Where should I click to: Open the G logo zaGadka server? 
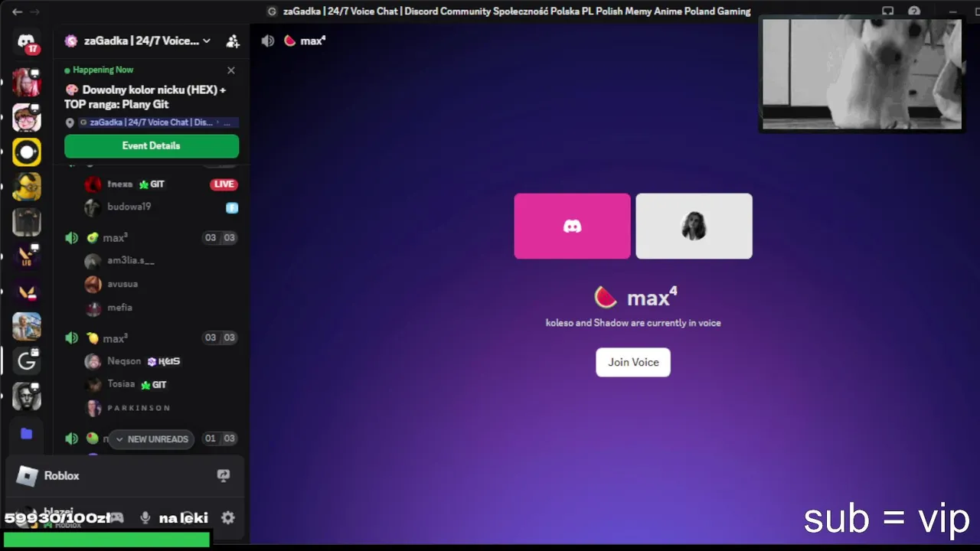tap(27, 361)
